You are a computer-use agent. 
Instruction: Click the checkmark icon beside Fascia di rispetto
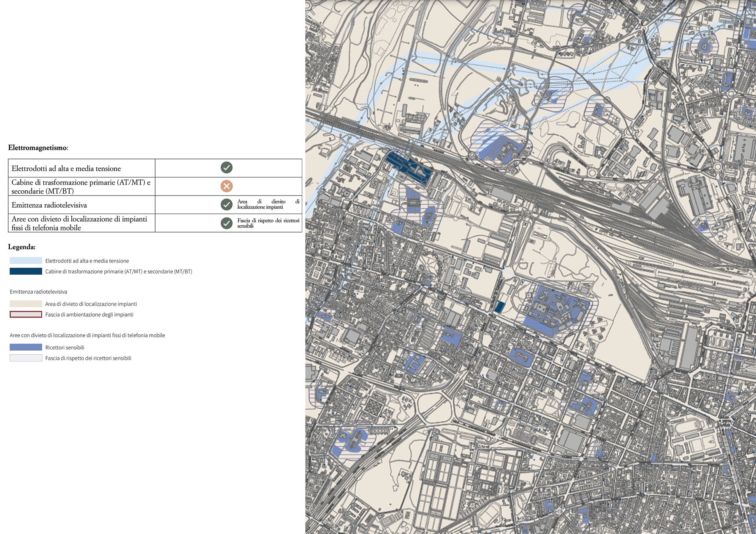226,223
